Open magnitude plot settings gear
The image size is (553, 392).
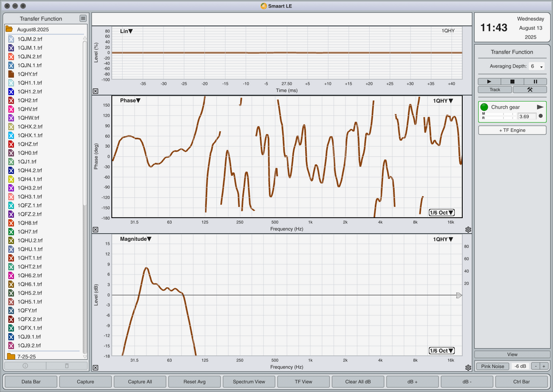coord(468,368)
